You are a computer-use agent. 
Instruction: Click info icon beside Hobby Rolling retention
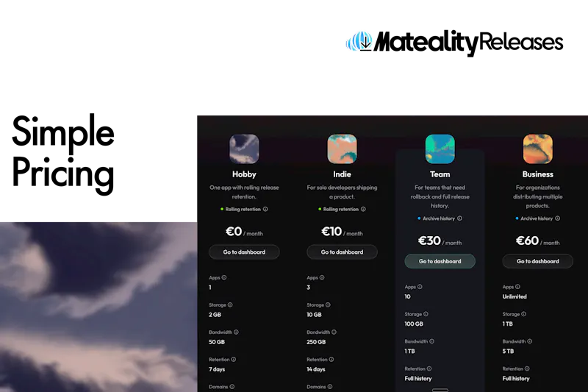point(265,209)
